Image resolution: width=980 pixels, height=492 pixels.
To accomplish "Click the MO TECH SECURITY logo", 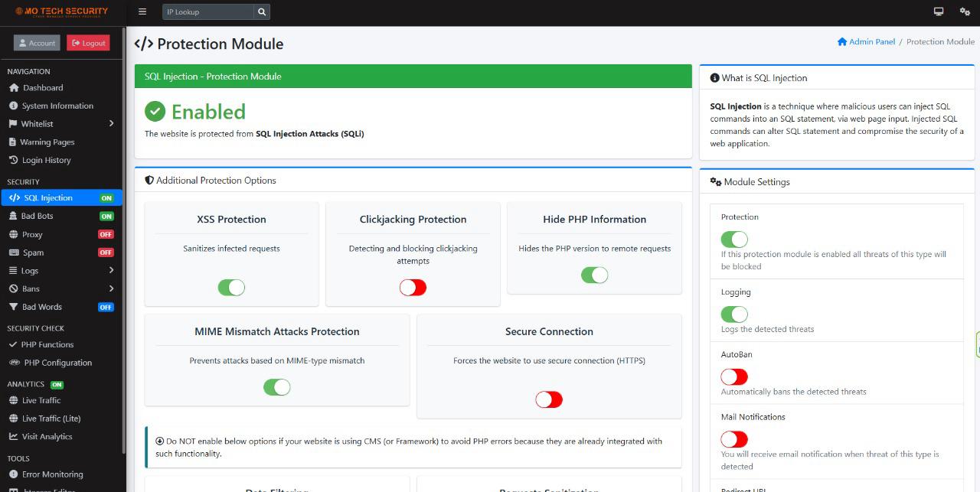I will (x=61, y=11).
